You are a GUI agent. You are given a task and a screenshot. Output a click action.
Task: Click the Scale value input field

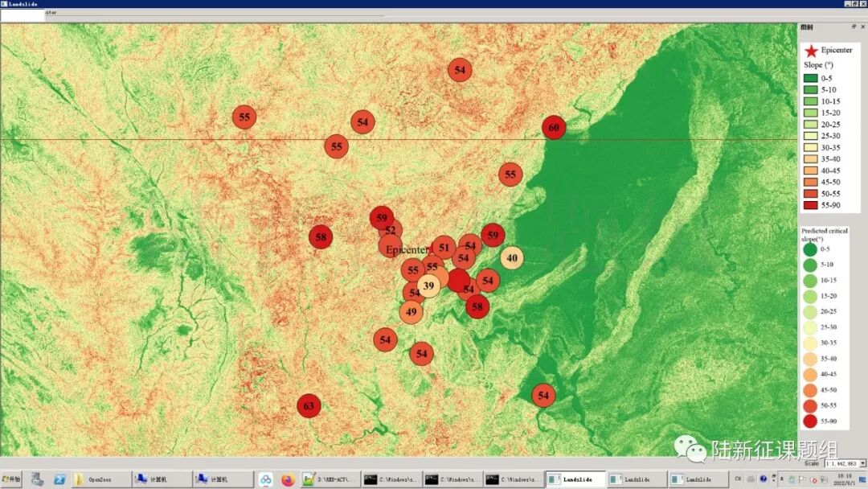click(x=841, y=463)
